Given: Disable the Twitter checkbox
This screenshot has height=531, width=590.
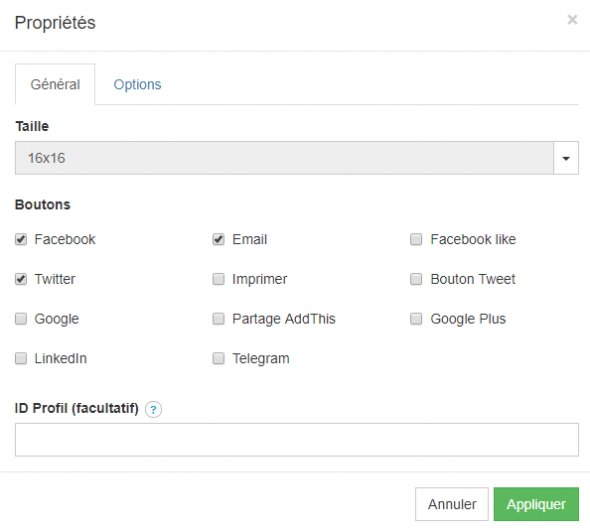Looking at the screenshot, I should point(21,279).
